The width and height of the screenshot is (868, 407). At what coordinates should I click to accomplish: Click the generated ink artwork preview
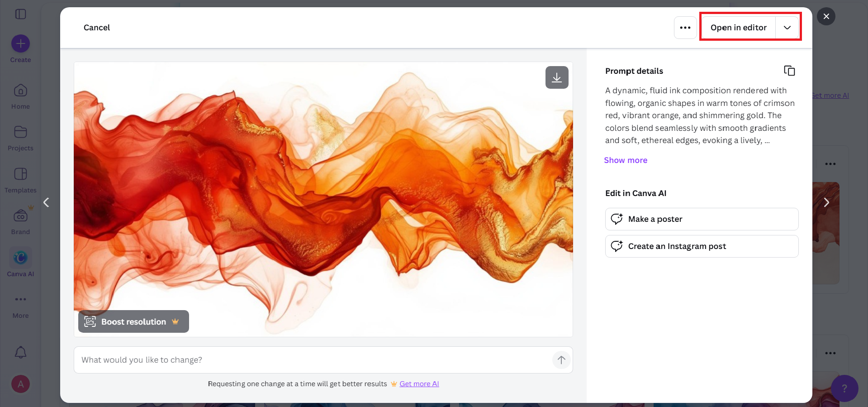[323, 199]
